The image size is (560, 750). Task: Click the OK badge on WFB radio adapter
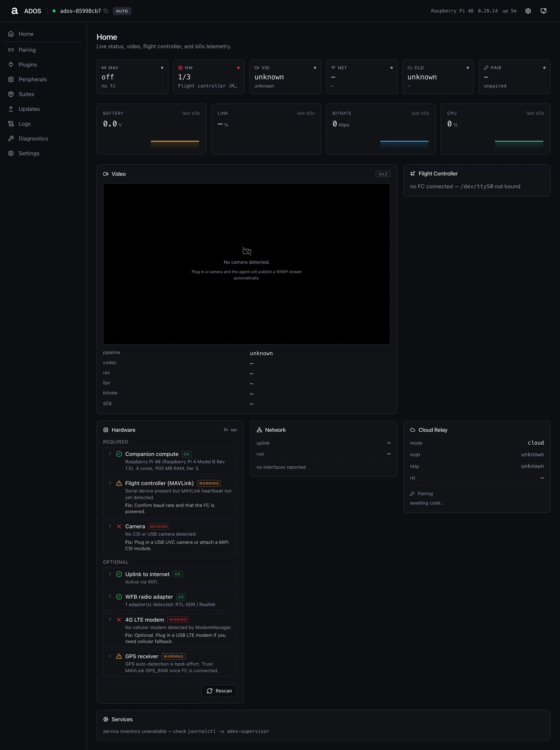181,597
